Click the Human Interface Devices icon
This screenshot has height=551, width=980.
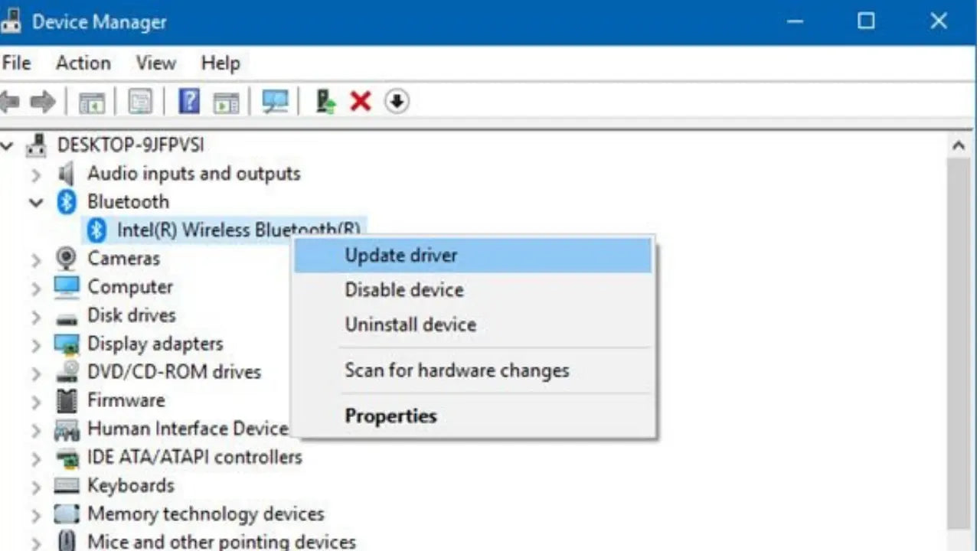click(67, 429)
